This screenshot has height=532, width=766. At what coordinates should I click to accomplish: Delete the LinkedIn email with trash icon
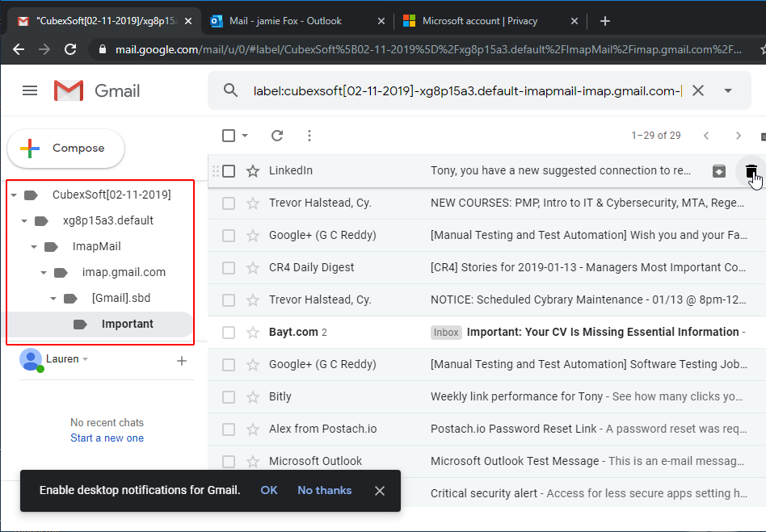click(x=751, y=171)
